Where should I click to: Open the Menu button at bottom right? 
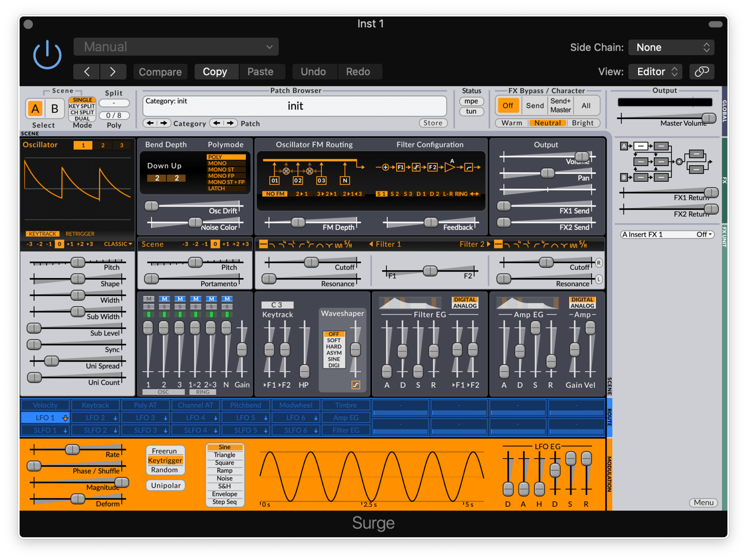[x=703, y=503]
